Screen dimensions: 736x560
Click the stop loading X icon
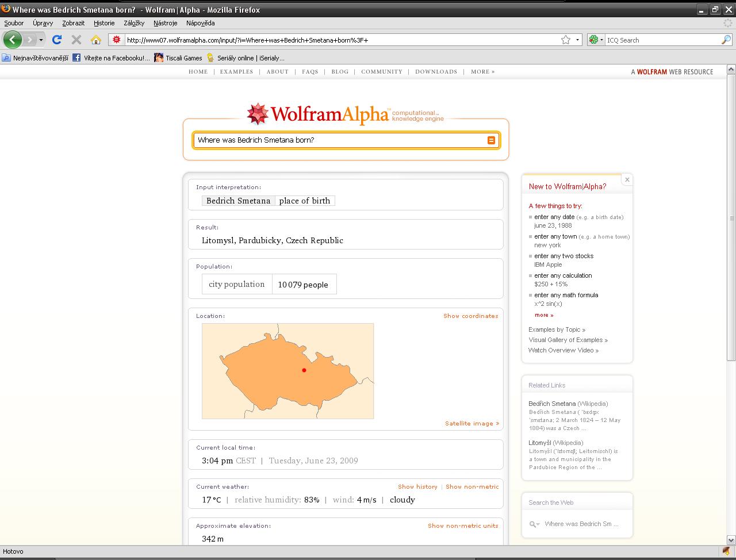point(76,40)
